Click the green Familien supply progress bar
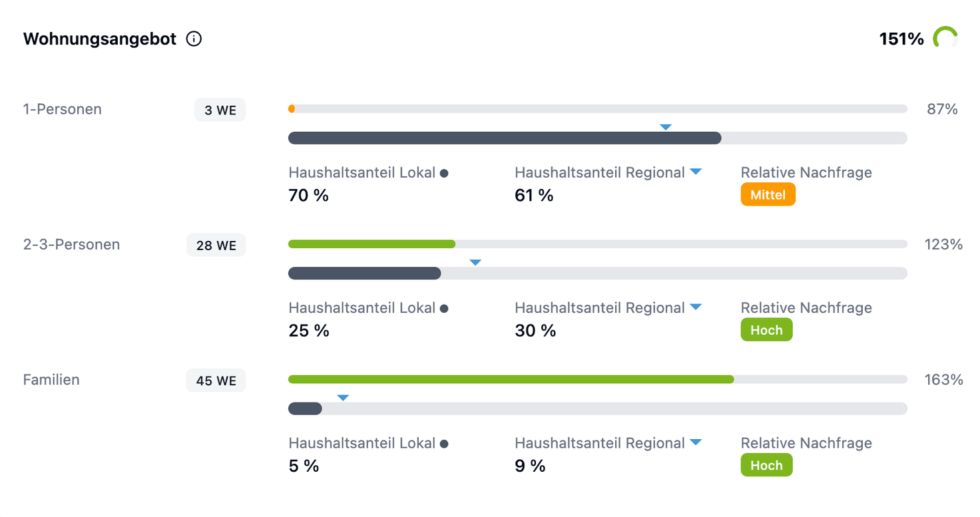The height and width of the screenshot is (517, 980). (x=511, y=379)
